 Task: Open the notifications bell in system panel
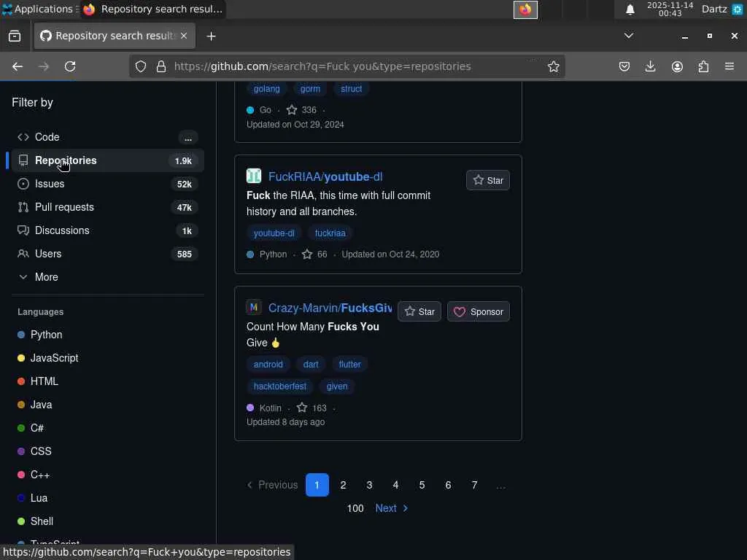click(x=630, y=9)
